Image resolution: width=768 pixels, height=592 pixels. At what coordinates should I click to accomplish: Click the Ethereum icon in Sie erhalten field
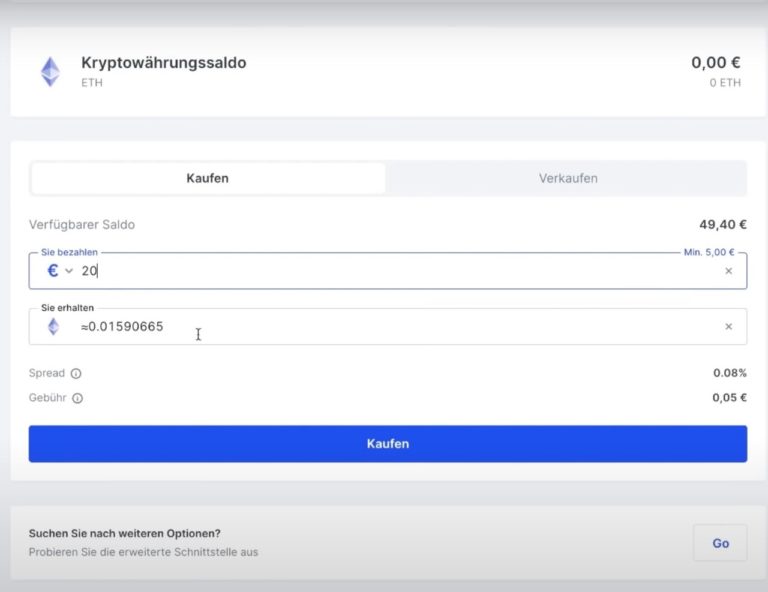[x=53, y=327]
